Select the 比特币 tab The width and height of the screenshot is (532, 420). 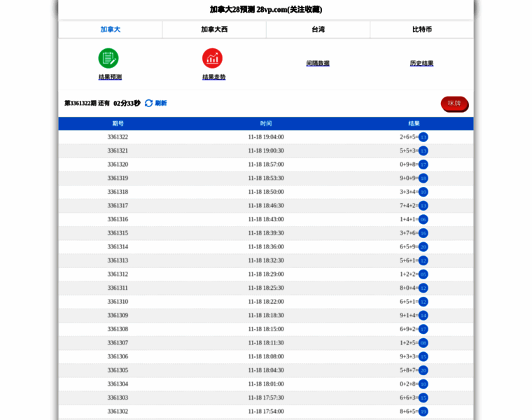(x=421, y=29)
